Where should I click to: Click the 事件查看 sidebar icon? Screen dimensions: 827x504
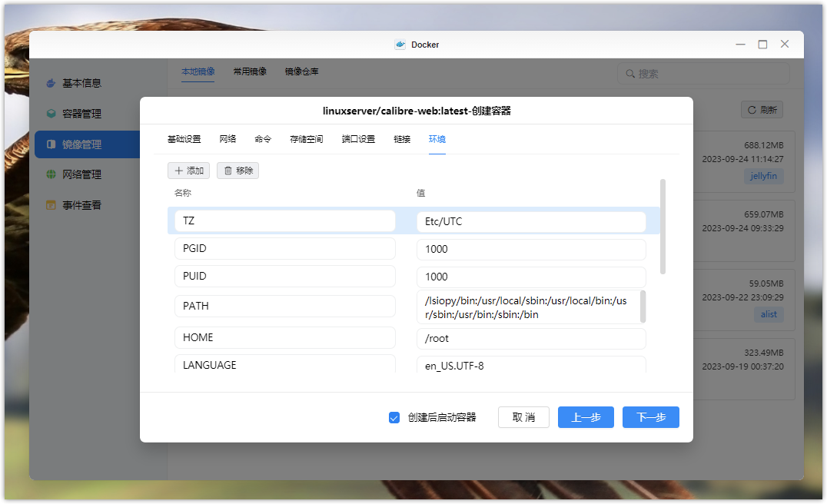click(x=51, y=205)
